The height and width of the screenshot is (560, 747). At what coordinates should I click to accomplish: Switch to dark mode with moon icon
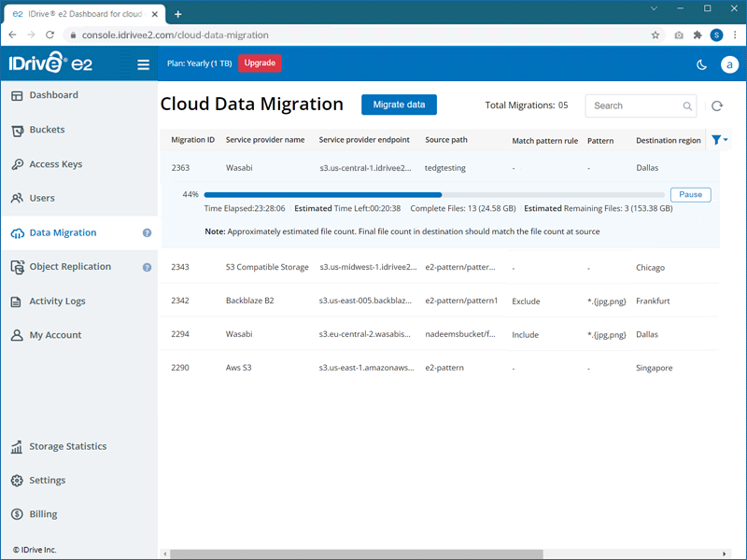click(702, 64)
